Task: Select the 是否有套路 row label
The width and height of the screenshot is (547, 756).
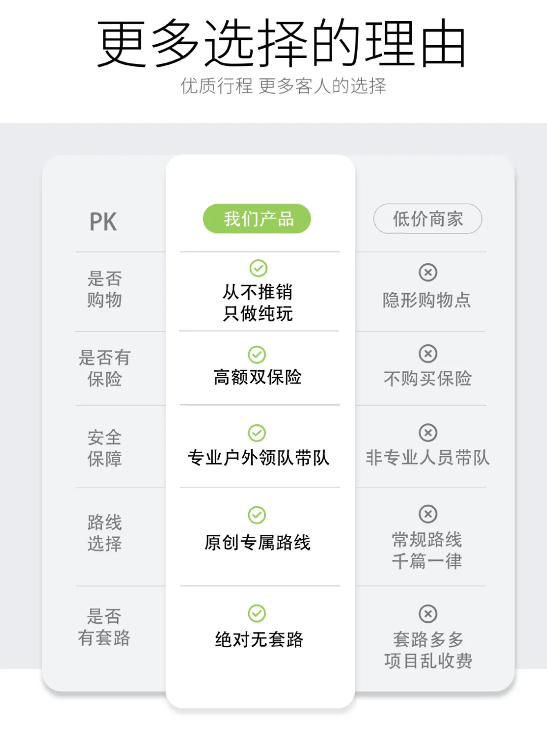Action: (x=104, y=627)
